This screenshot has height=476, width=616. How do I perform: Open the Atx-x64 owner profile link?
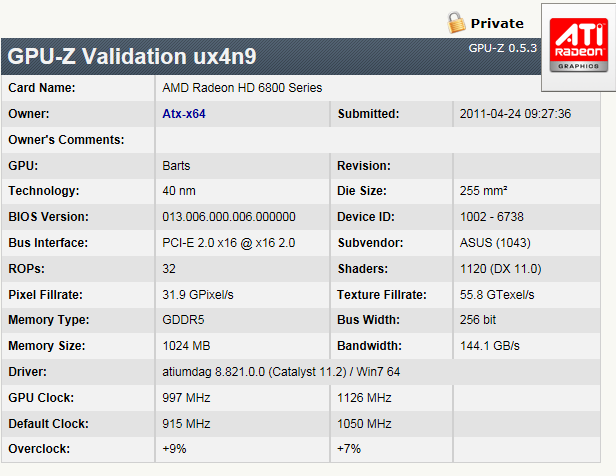coord(184,114)
